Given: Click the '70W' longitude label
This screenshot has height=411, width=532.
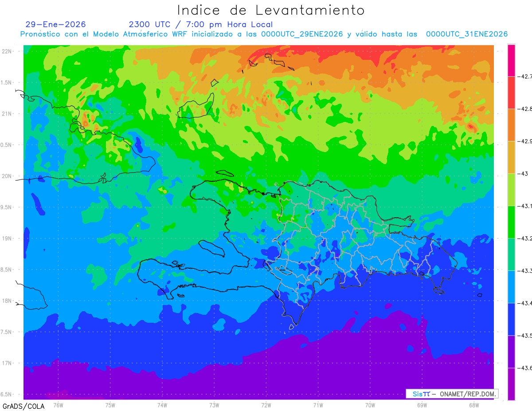Looking at the screenshot, I should (x=370, y=405).
